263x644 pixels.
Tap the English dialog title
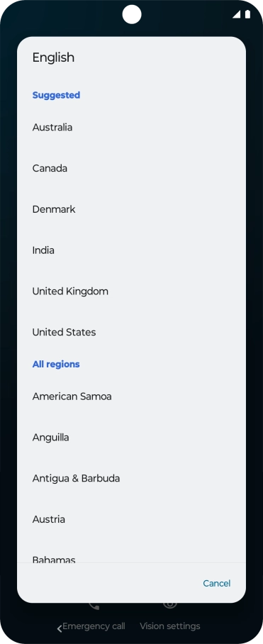(53, 57)
